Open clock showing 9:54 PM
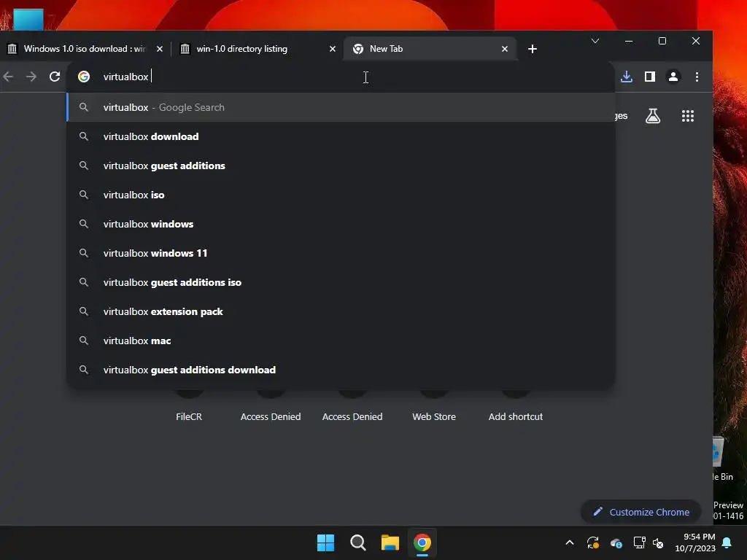The width and height of the screenshot is (747, 560). (x=695, y=542)
